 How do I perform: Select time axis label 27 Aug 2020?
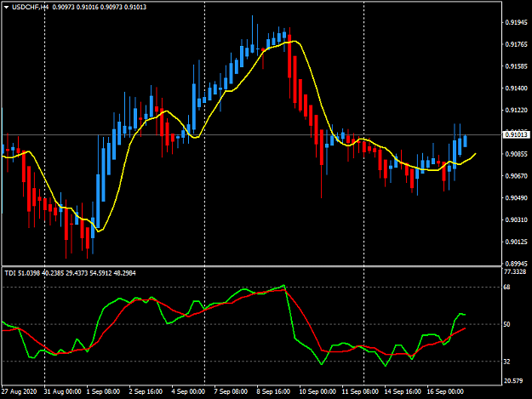(x=19, y=391)
